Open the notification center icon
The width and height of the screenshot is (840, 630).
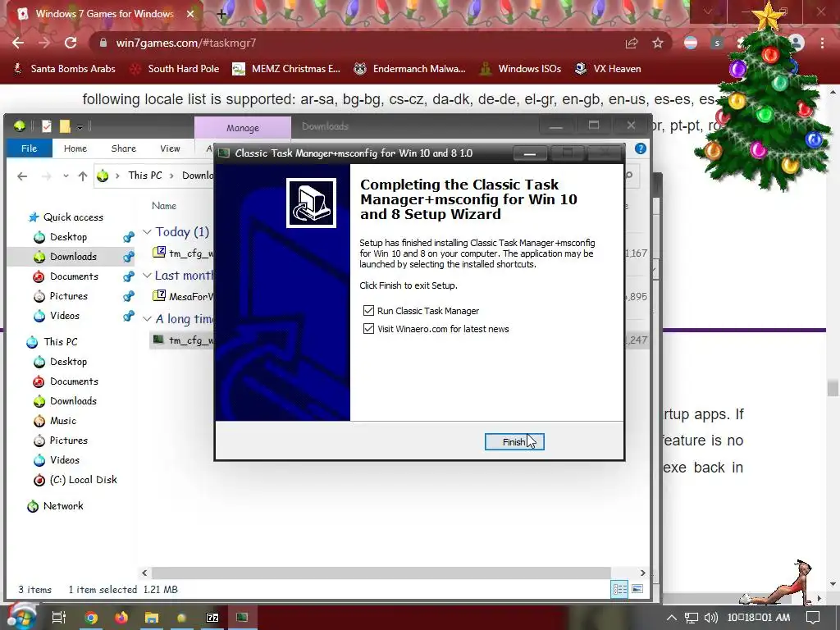pos(813,618)
